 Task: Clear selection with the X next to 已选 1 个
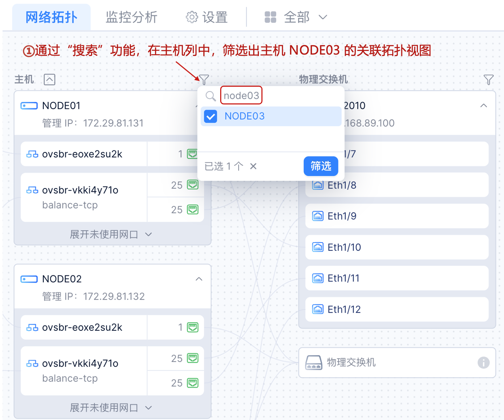(253, 166)
